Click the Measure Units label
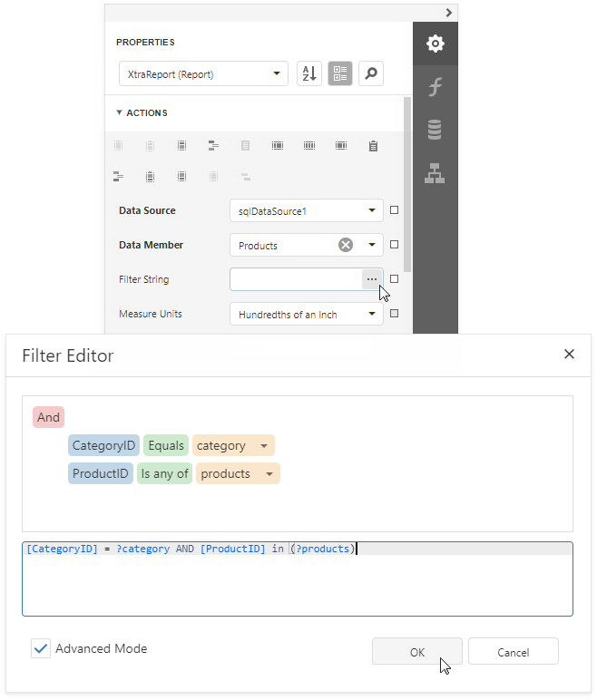This screenshot has width=597, height=700. 150,314
